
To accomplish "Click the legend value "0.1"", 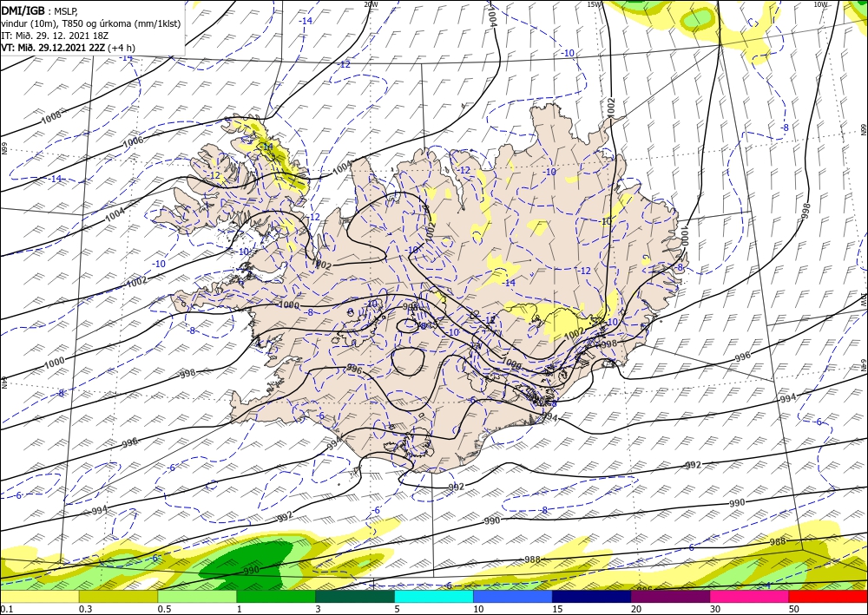I will (x=5, y=609).
